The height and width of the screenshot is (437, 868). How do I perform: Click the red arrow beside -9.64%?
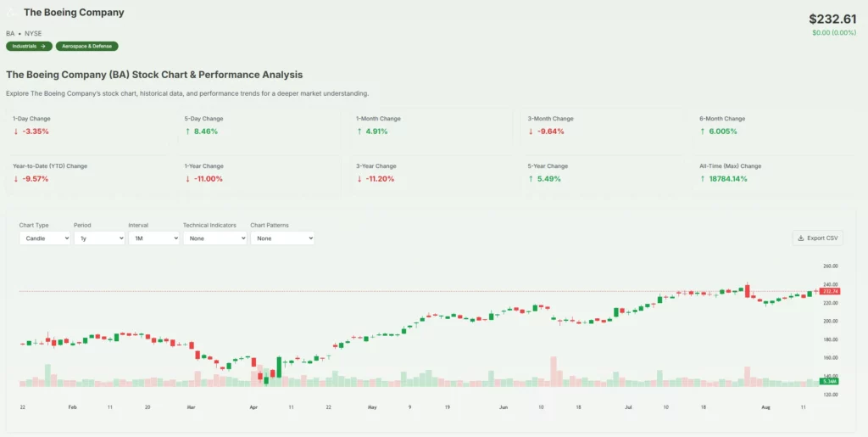click(x=531, y=132)
